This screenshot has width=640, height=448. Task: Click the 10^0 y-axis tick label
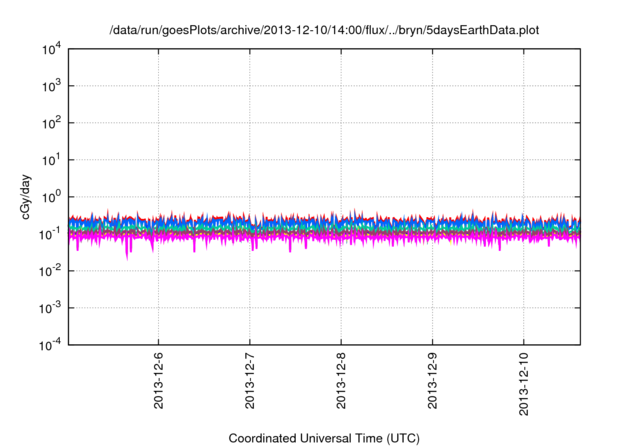tap(51, 197)
